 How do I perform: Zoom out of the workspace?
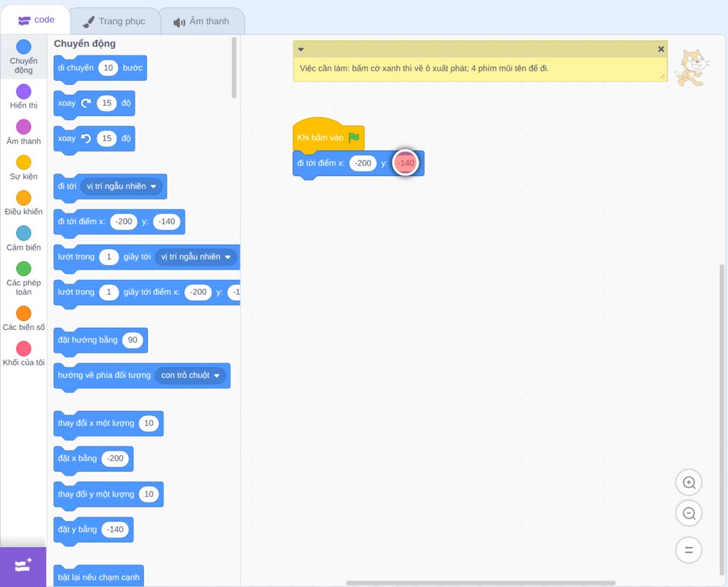pos(689,513)
